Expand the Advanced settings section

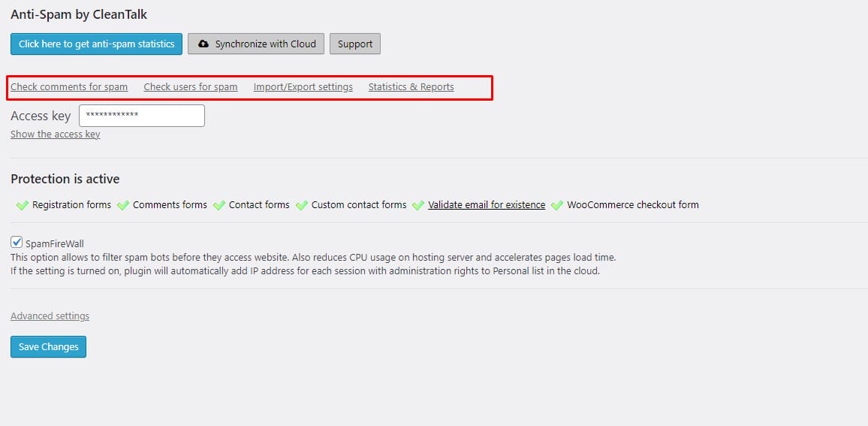tap(50, 316)
